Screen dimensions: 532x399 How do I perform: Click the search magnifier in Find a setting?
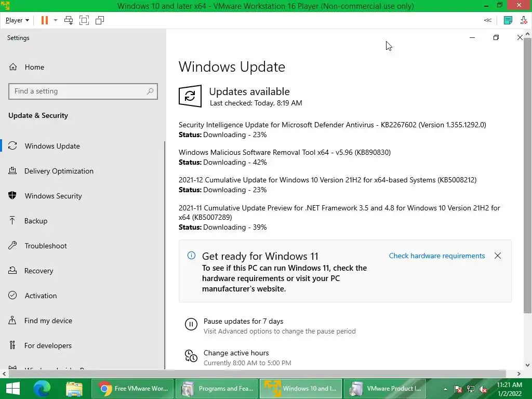click(150, 91)
